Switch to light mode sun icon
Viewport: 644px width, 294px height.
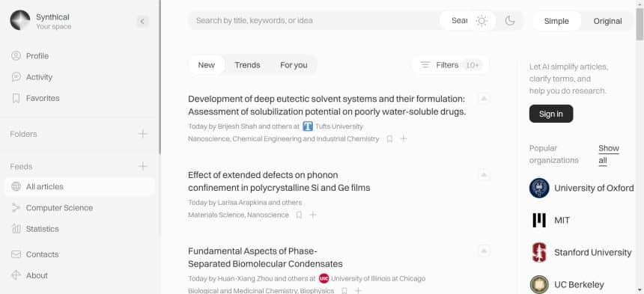pos(482,21)
